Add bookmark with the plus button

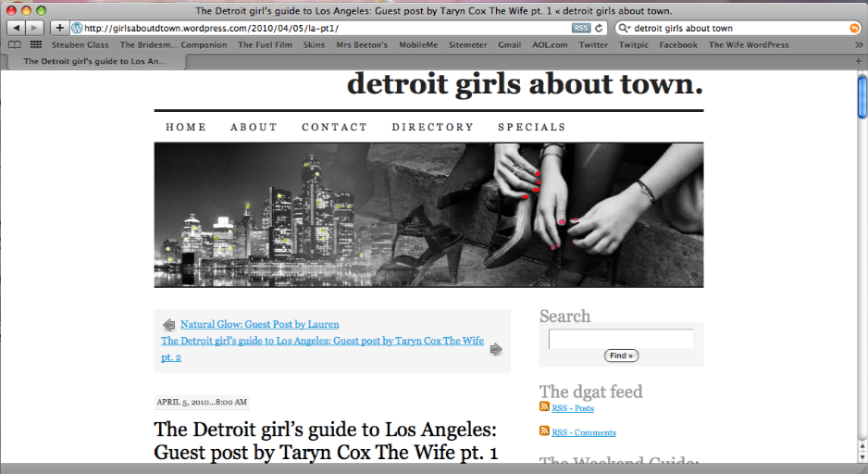tap(59, 28)
